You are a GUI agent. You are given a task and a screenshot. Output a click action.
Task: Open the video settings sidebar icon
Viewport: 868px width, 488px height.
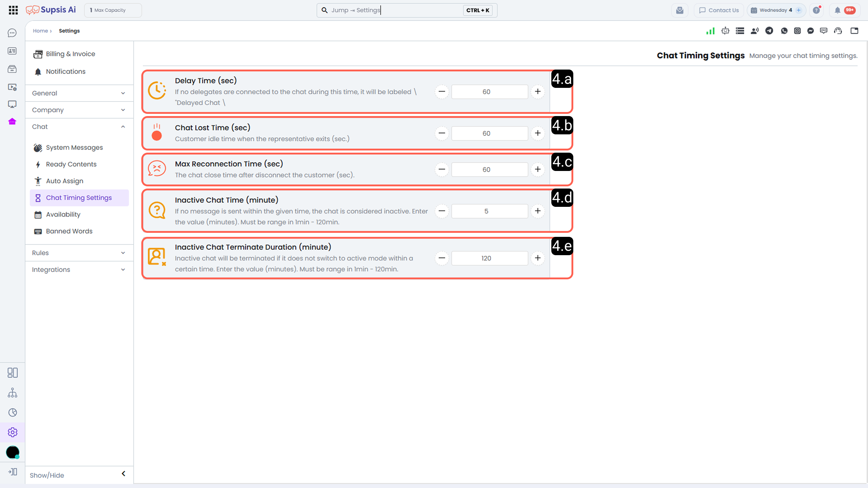[12, 87]
